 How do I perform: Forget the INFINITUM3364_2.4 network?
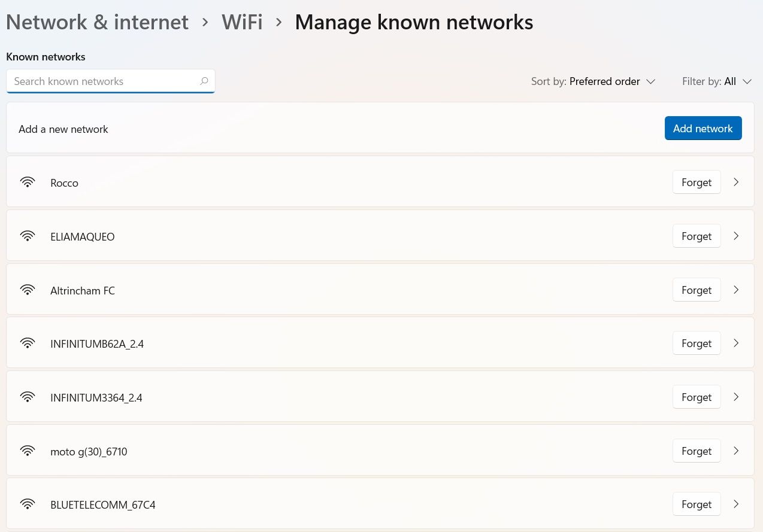pos(697,397)
